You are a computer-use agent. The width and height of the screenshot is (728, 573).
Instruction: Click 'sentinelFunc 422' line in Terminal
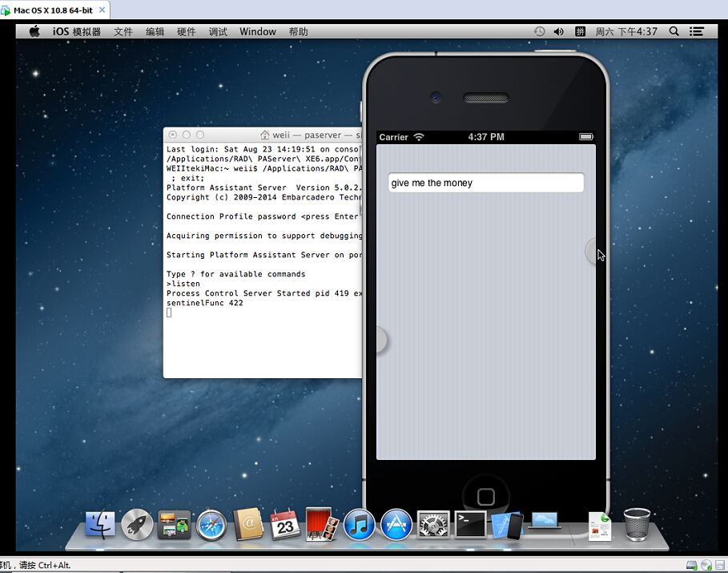205,303
